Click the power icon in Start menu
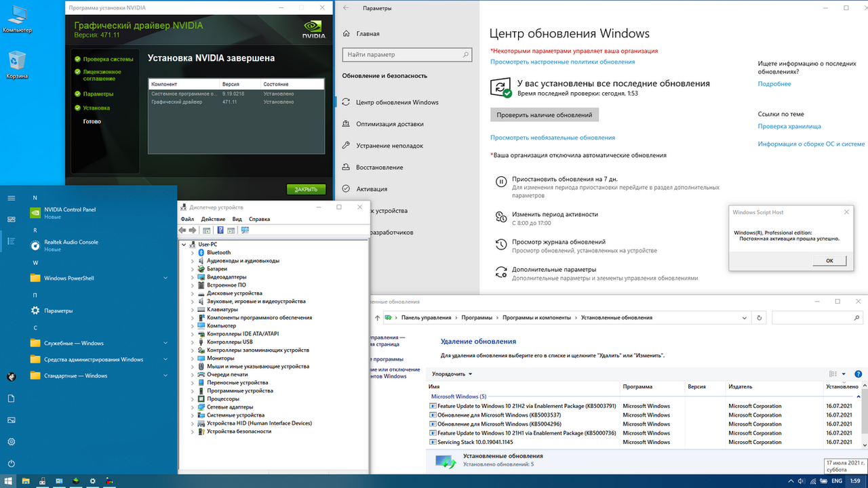The image size is (868, 488). click(11, 464)
